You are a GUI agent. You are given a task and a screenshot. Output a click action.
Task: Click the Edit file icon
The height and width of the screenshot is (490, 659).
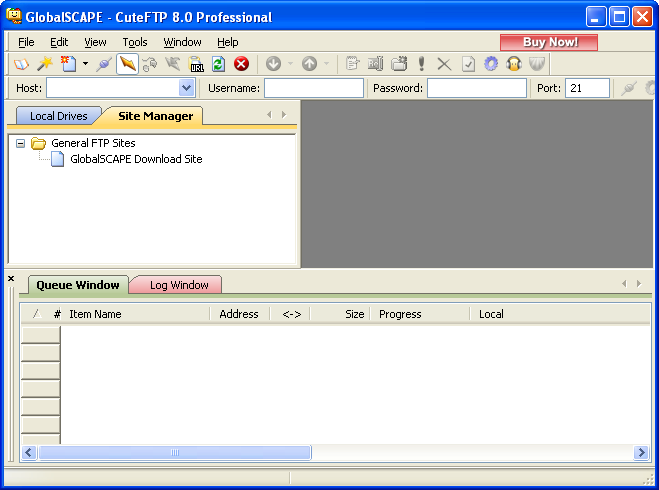(x=353, y=64)
